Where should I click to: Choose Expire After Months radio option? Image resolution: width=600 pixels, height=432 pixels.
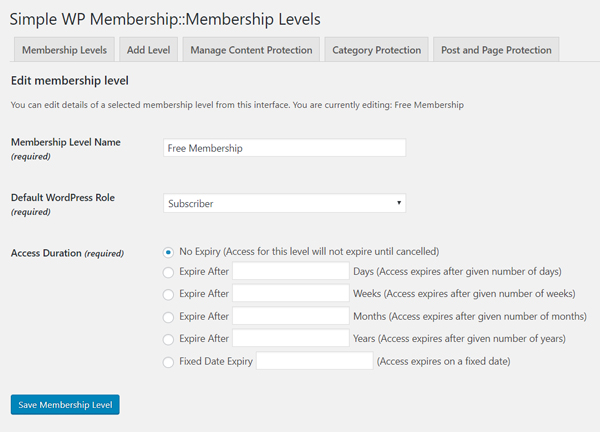coord(168,317)
